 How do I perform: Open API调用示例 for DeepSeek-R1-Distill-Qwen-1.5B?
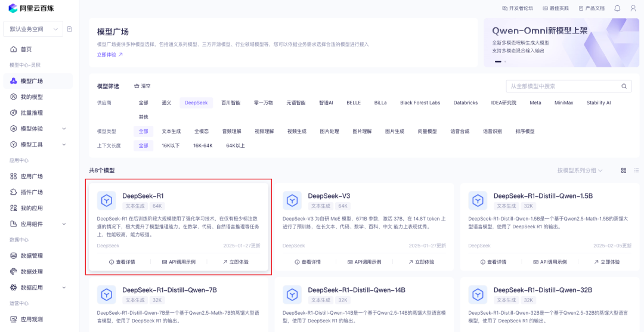[x=550, y=262]
